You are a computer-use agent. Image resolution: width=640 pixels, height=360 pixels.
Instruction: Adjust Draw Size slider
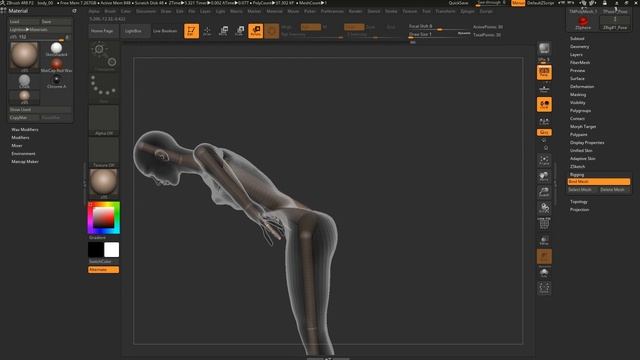(439, 35)
